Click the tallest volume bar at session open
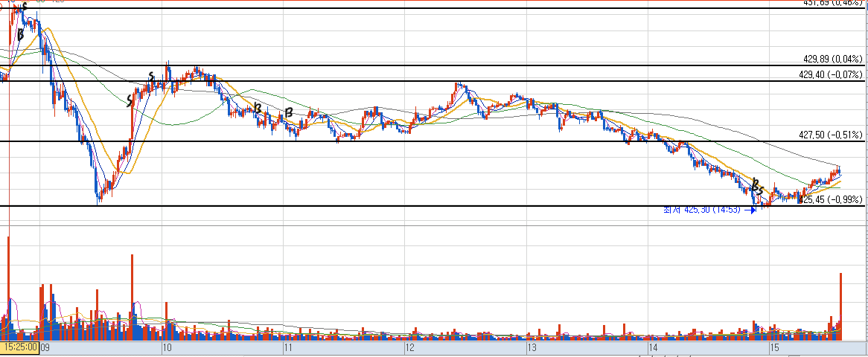 pos(8,288)
